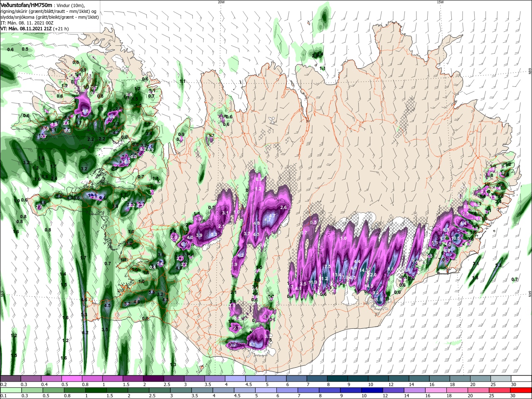532x399 pixels.
Task: Select the snow legend swatch labeled 1
Action: pos(113,378)
